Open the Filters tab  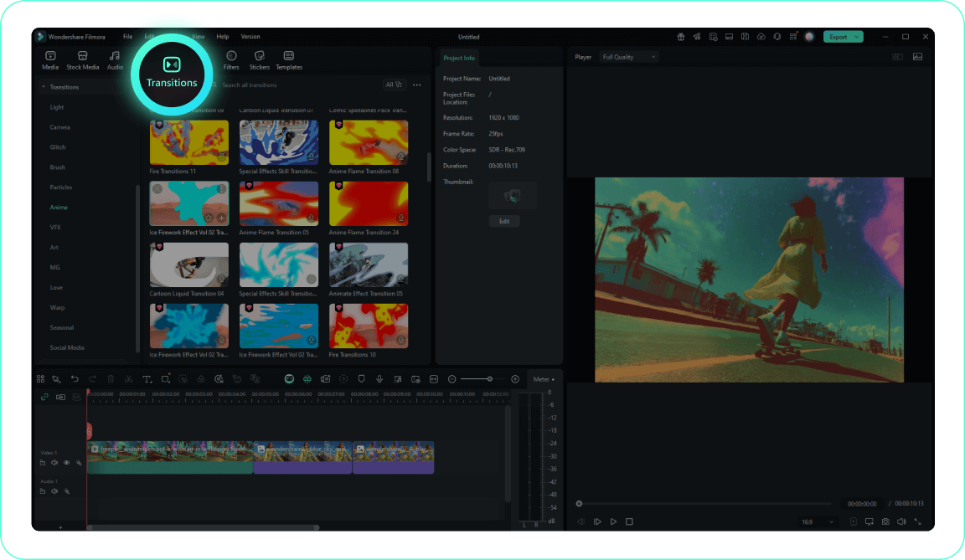point(231,60)
